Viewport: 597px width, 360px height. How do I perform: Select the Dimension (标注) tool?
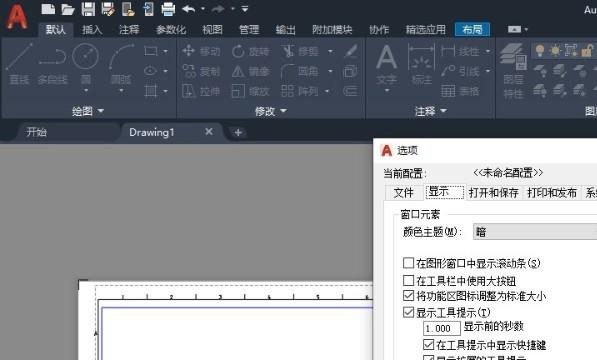click(421, 64)
